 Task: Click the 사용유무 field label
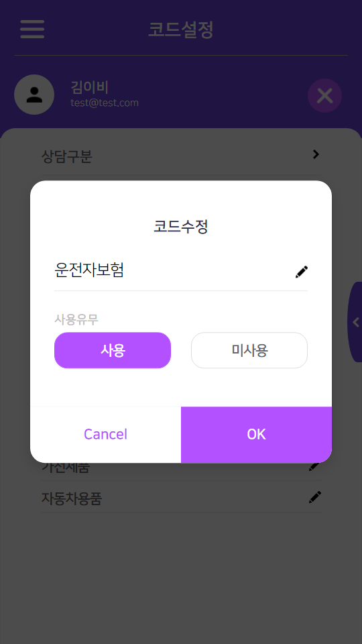tap(76, 319)
